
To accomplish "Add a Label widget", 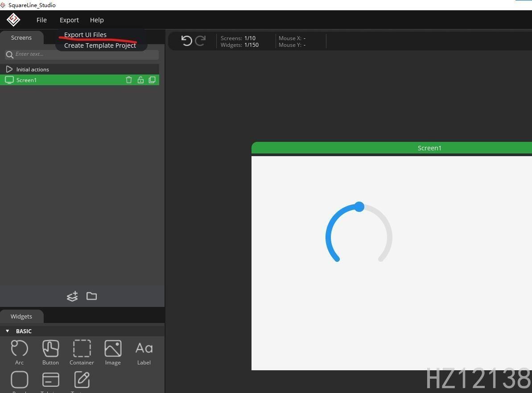I will click(144, 352).
